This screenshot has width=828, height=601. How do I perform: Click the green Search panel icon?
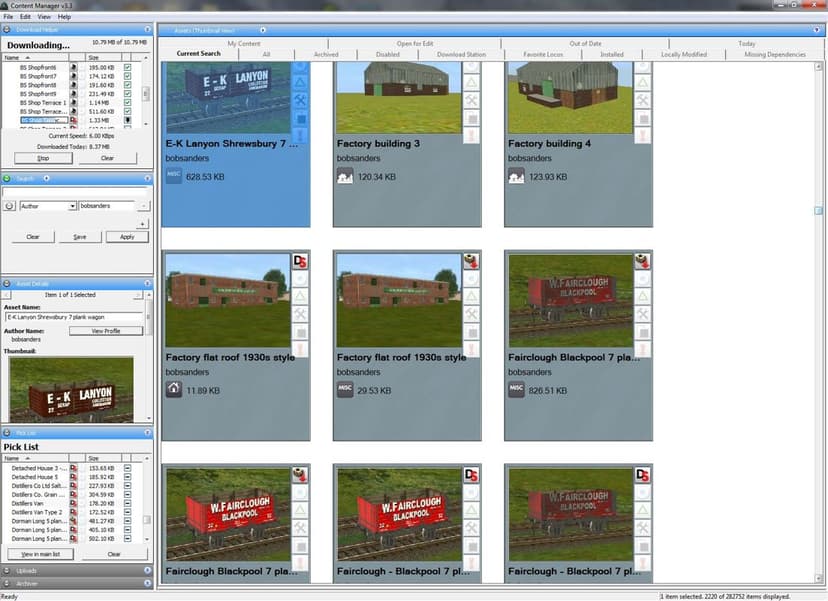tap(7, 179)
